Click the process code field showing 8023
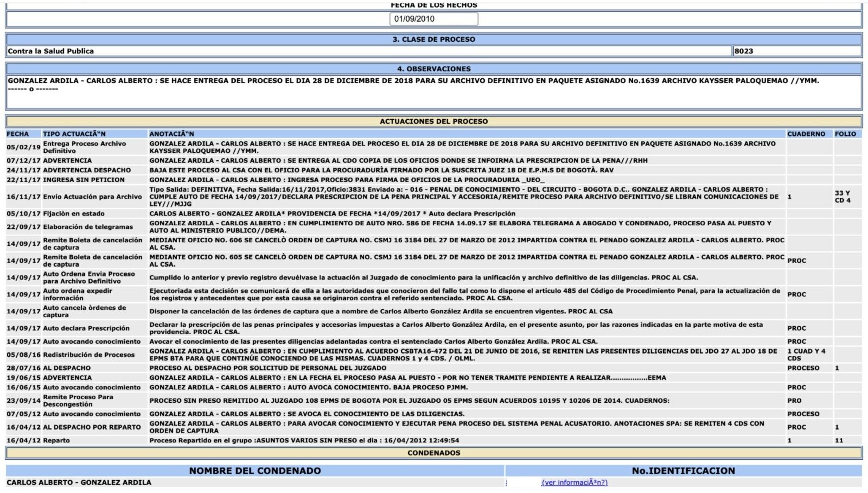The image size is (868, 493). coord(796,51)
